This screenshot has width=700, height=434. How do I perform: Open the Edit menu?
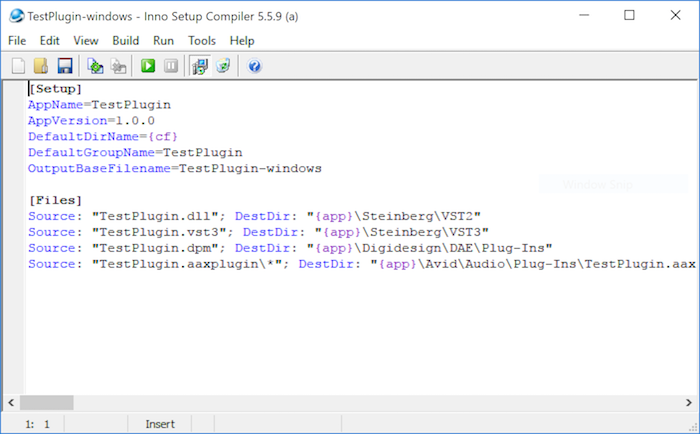(50, 41)
